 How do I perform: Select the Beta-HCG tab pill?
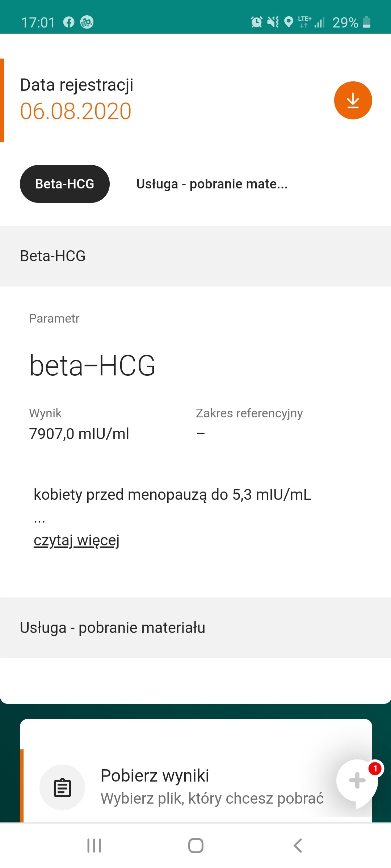pos(64,184)
